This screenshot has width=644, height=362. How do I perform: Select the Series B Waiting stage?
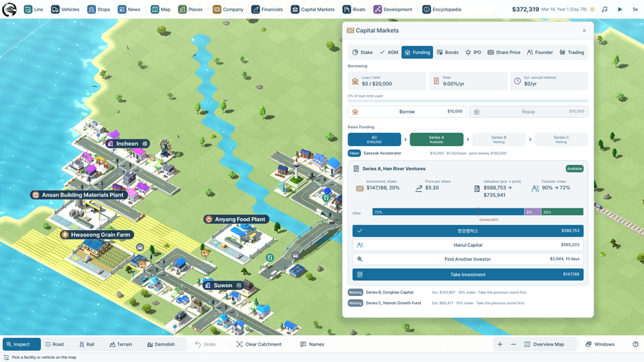click(x=499, y=139)
